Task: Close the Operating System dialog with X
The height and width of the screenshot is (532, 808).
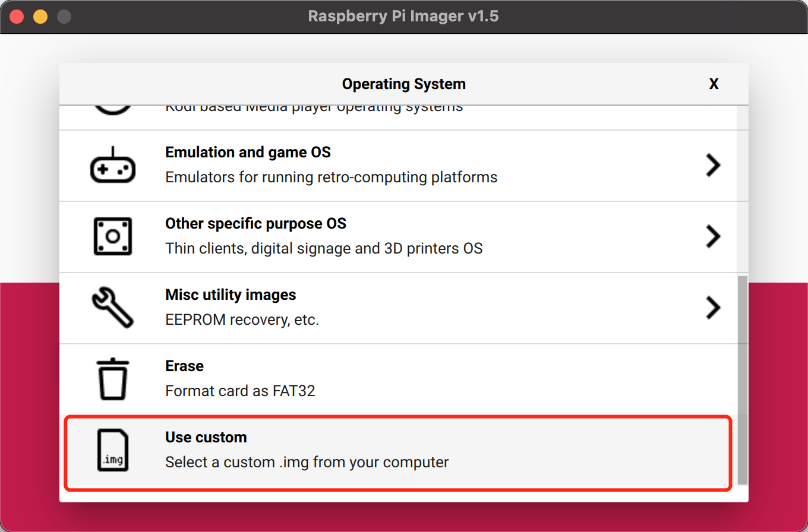Action: (x=714, y=84)
